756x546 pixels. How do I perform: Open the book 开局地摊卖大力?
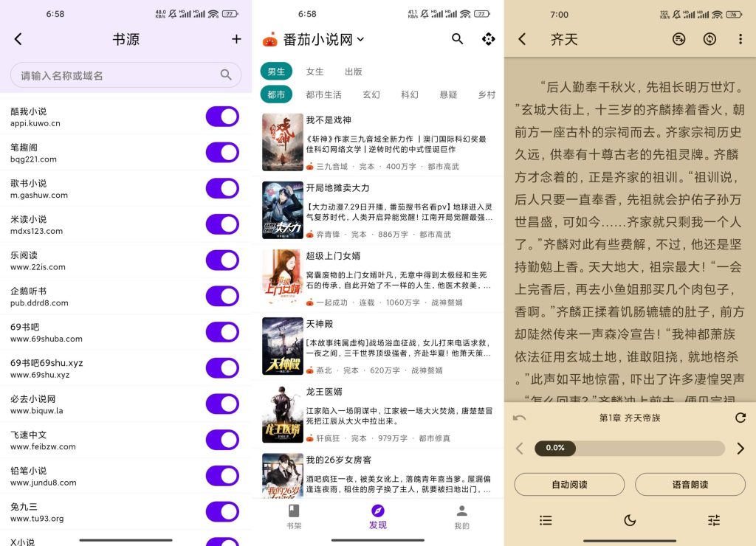click(377, 210)
